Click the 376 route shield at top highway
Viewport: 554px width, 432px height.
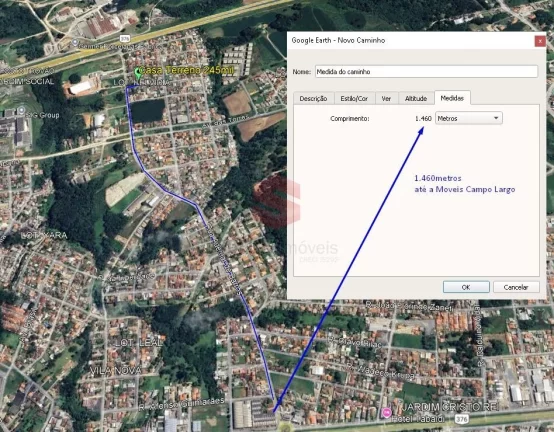click(125, 39)
